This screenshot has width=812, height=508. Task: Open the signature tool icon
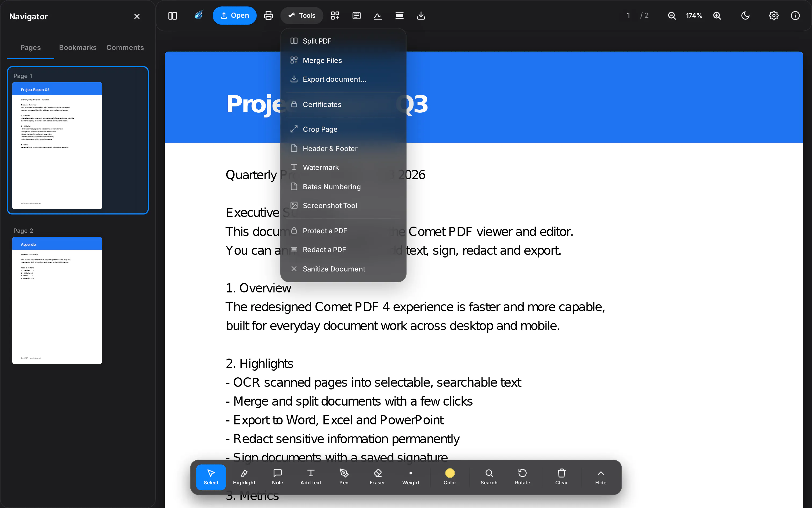(x=378, y=16)
